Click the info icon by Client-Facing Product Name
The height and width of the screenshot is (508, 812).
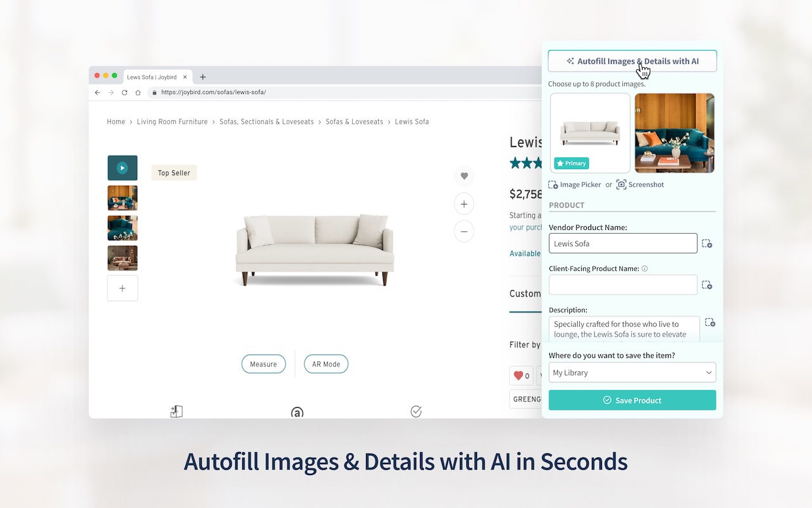click(x=645, y=269)
